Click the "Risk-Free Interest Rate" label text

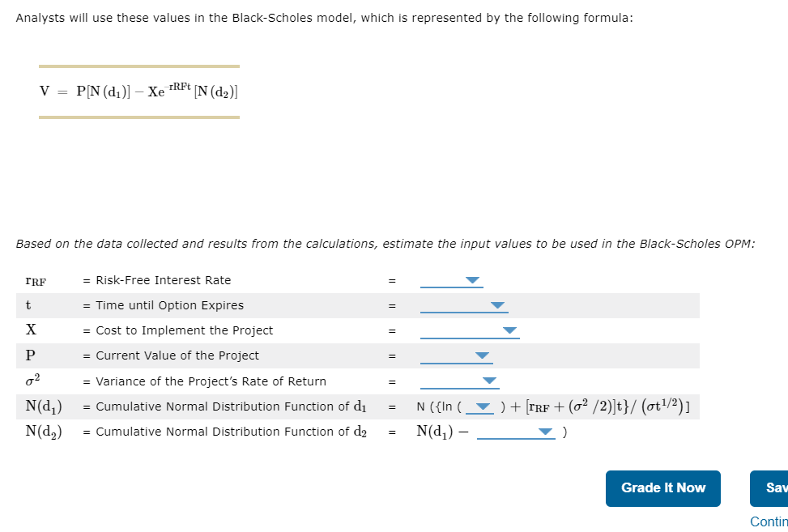point(163,280)
